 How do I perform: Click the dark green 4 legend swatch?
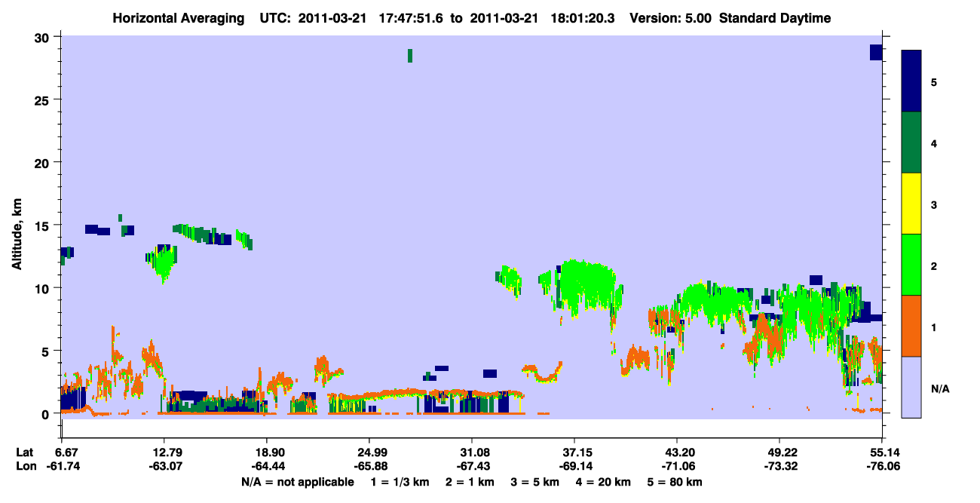[x=911, y=143]
